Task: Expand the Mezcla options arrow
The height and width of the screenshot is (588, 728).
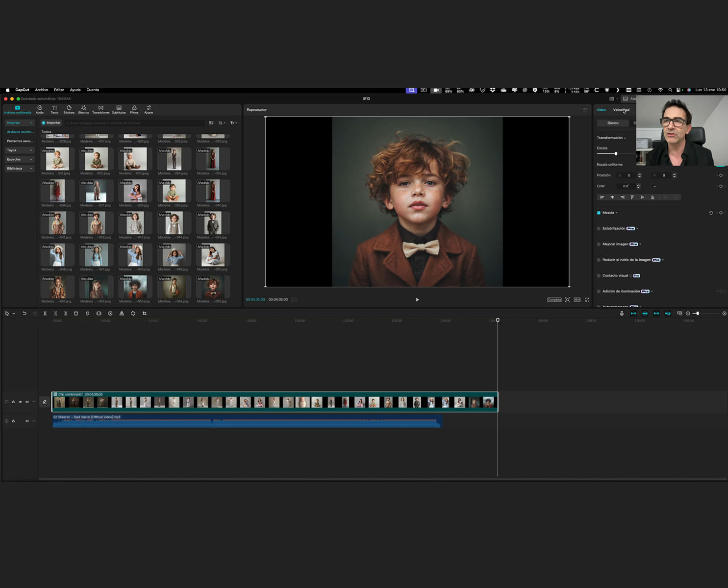Action: [x=616, y=213]
